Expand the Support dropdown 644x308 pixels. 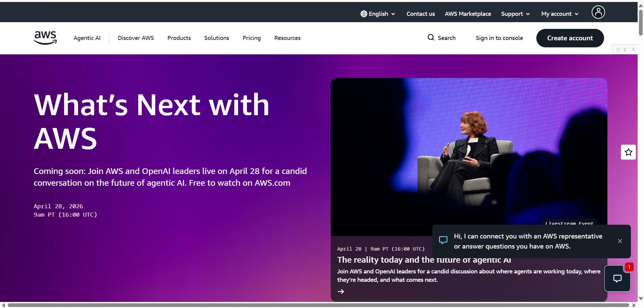[x=516, y=14]
